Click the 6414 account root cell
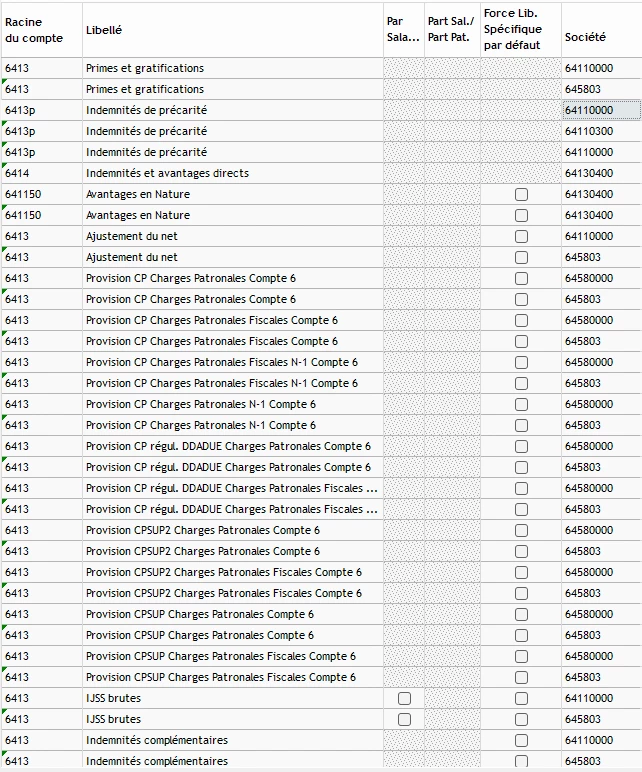 pos(42,173)
